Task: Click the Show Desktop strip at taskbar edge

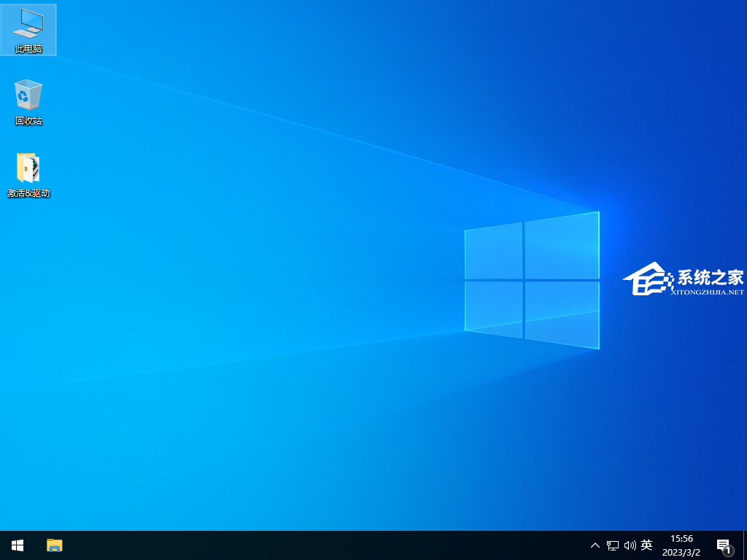Action: coord(744,545)
